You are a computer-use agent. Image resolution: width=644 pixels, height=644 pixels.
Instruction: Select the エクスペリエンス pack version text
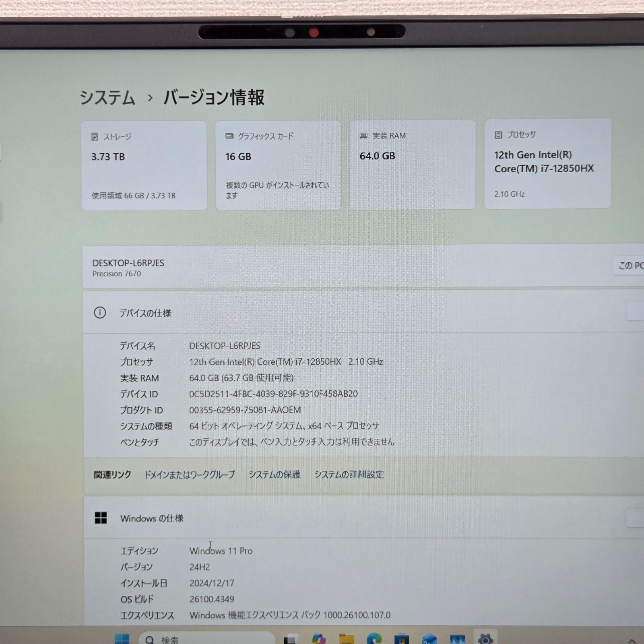click(290, 615)
